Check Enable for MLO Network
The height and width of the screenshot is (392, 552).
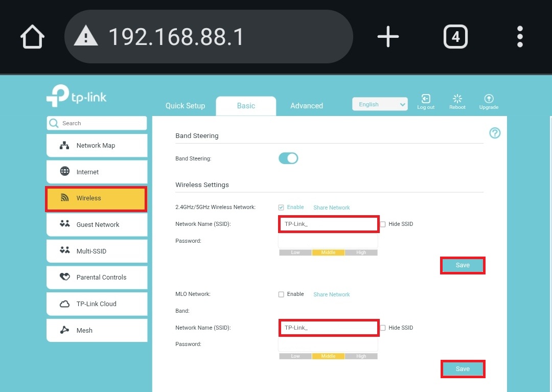click(x=281, y=294)
